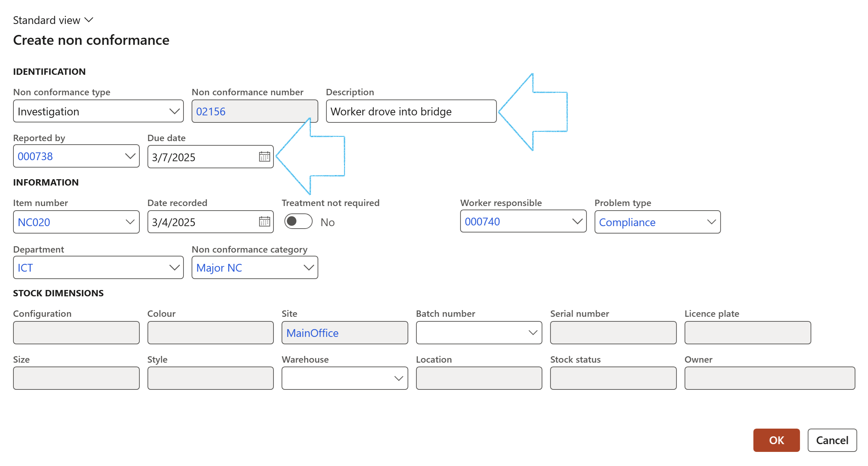Open the Batch number dropdown
The height and width of the screenshot is (466, 868).
[533, 332]
